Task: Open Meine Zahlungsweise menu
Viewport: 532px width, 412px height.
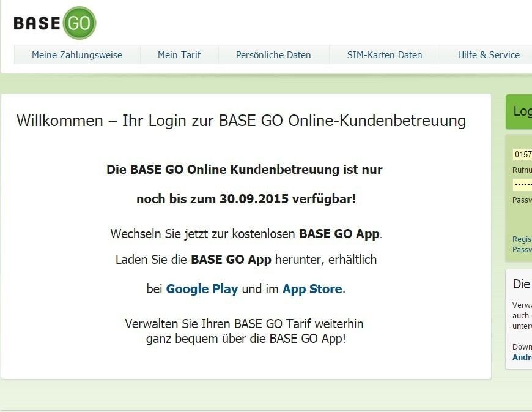Action: click(77, 54)
